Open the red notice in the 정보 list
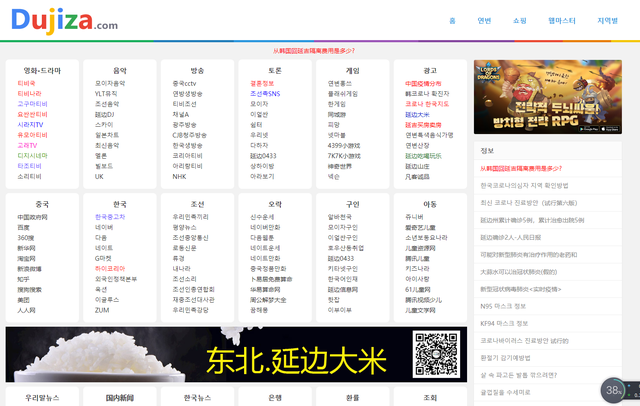The width and height of the screenshot is (640, 406). [x=521, y=169]
